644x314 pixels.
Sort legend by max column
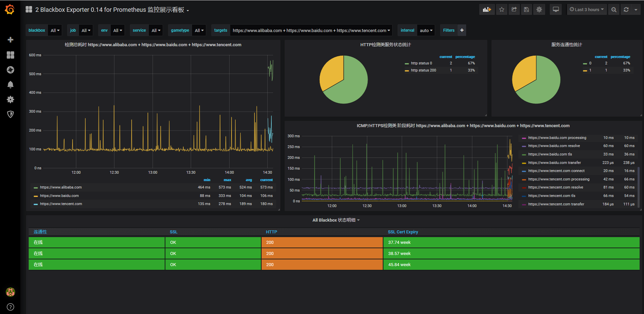(x=227, y=180)
